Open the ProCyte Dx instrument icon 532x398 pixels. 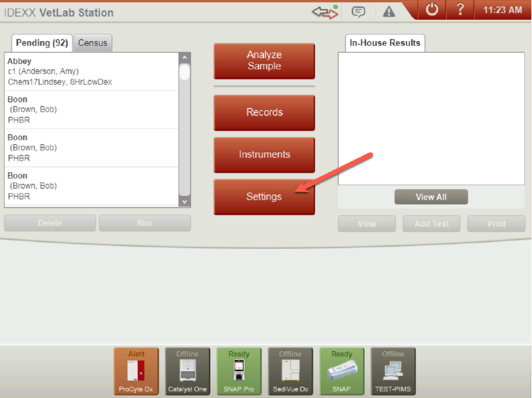(x=136, y=371)
